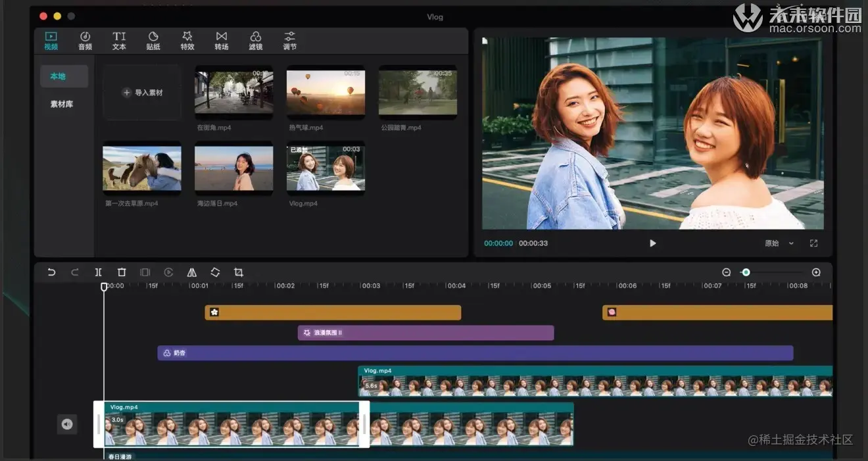Zoom out the timeline with minus icon

tap(727, 272)
